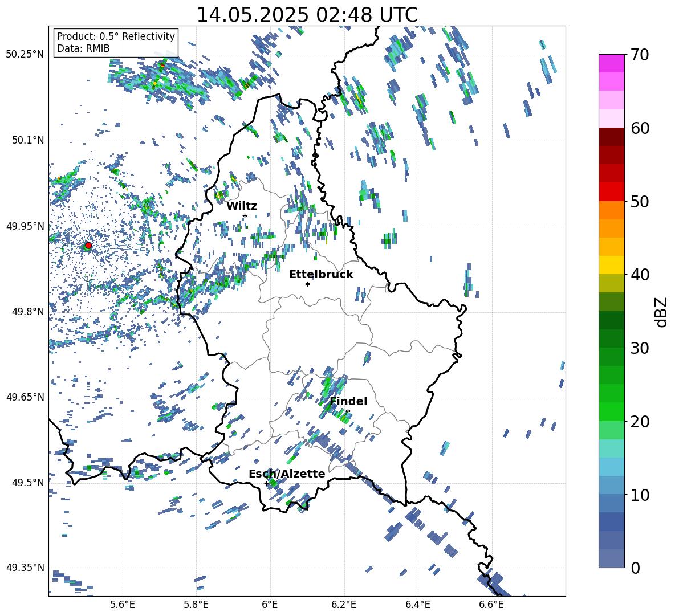Viewport: 675px width, 616px height.
Task: Click the 0 tick label on colorbar
Action: pyautogui.click(x=636, y=568)
